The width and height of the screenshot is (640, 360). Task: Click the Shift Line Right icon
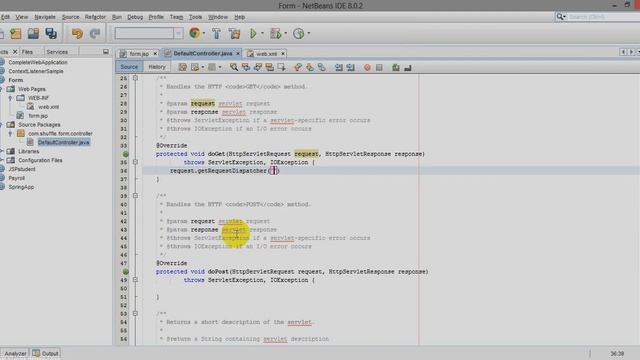coord(350,67)
